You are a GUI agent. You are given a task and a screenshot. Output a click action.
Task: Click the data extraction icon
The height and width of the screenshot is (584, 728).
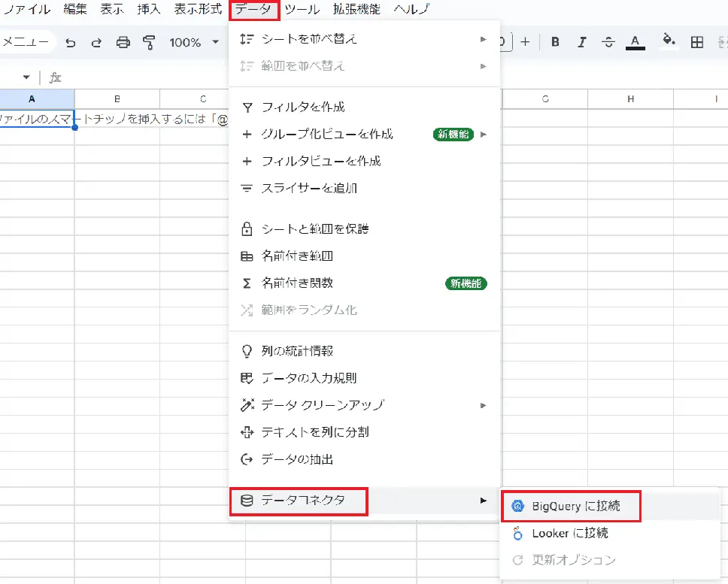247,460
